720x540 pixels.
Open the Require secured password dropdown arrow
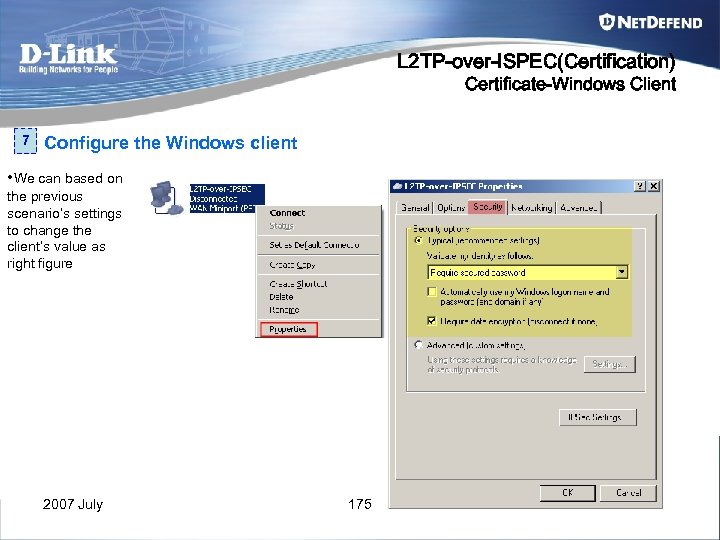click(x=622, y=272)
